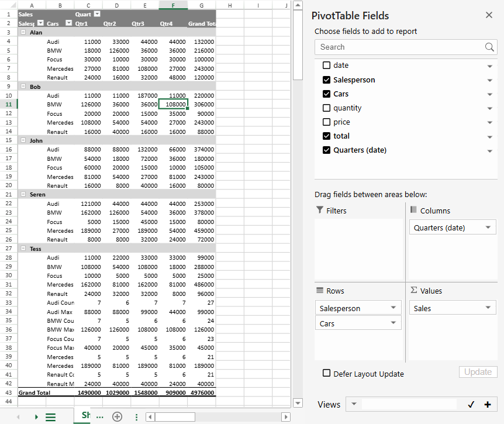
Task: Select the Grand Total cell 4976000
Action: click(202, 392)
